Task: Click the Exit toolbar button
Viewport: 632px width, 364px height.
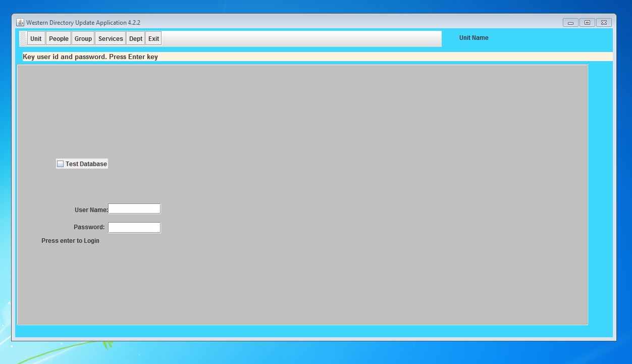Action: click(153, 39)
